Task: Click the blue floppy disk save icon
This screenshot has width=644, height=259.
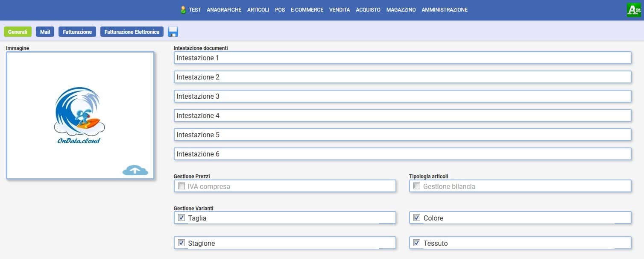Action: pos(173,32)
